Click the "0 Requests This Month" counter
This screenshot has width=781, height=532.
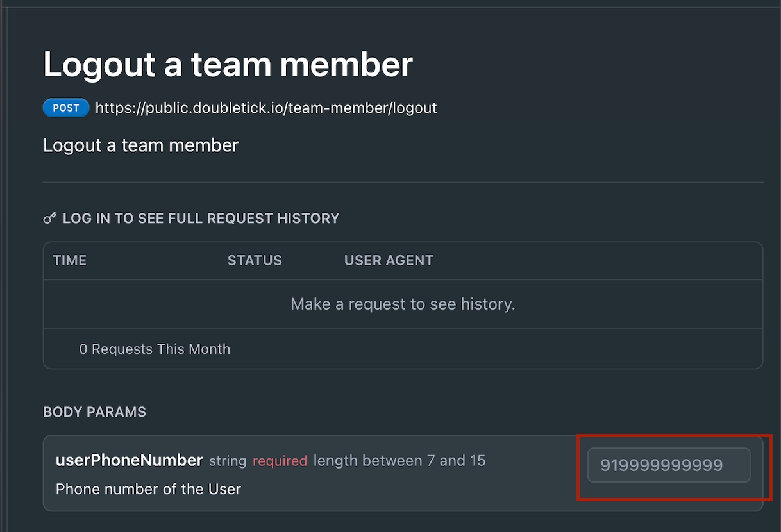pos(155,349)
